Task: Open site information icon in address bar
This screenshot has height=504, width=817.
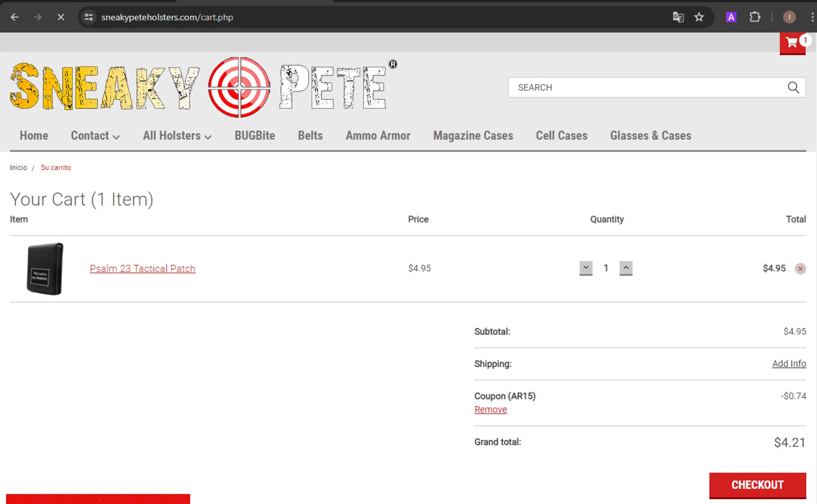Action: (x=89, y=17)
